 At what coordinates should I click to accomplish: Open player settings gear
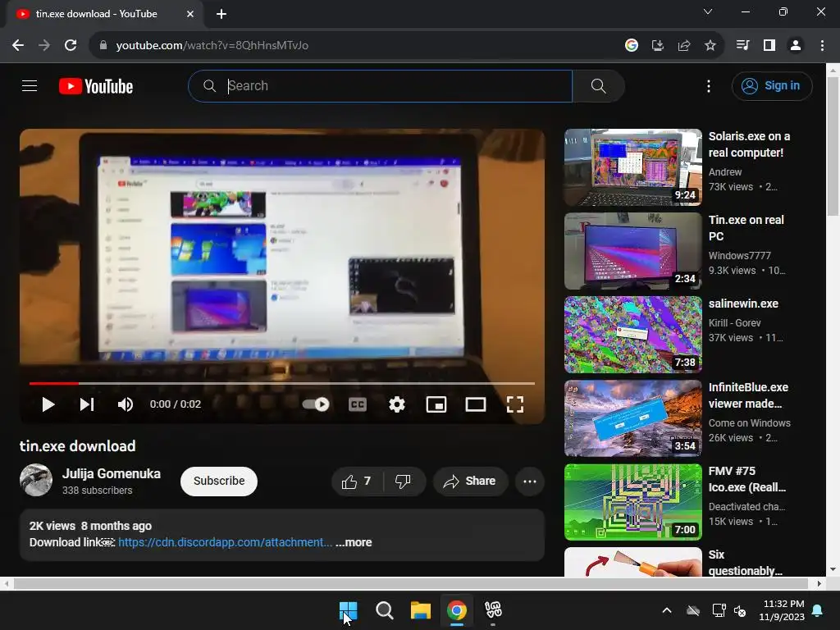pos(396,404)
